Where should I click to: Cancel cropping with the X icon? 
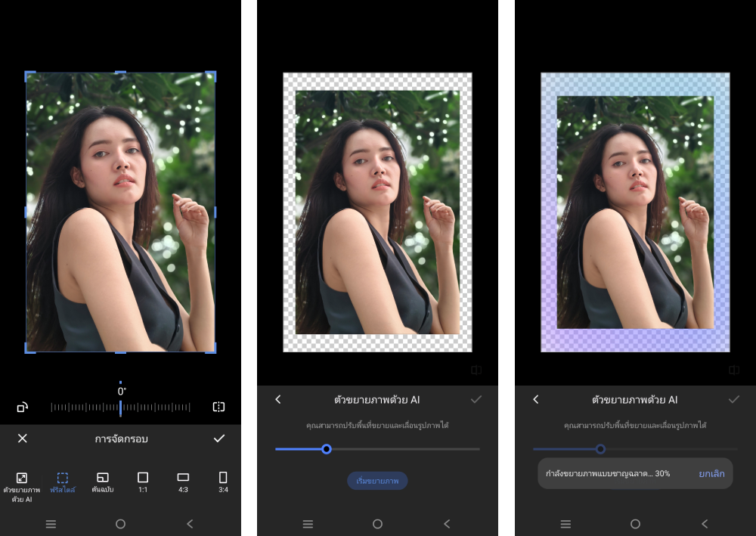click(23, 438)
